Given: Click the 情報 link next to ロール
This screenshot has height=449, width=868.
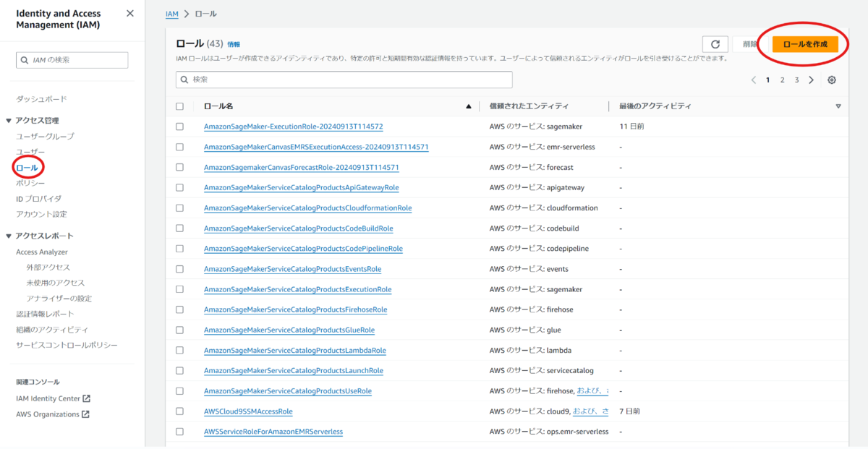Looking at the screenshot, I should coord(234,44).
